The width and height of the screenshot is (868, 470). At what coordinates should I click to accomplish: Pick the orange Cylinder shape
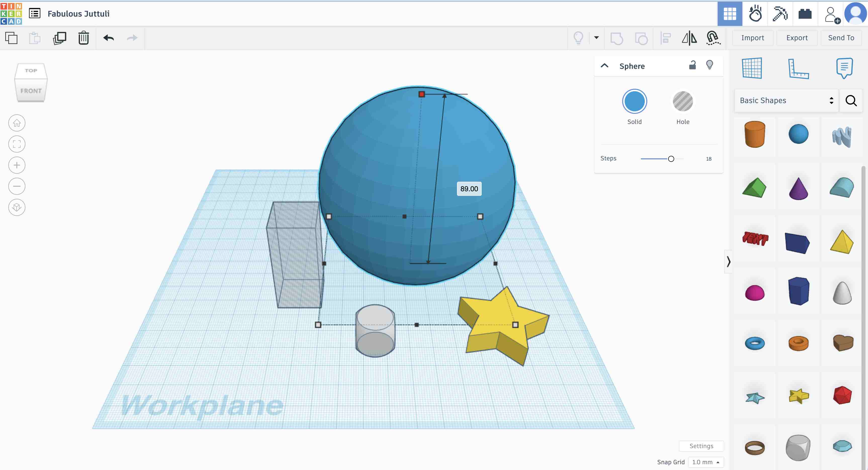point(754,134)
